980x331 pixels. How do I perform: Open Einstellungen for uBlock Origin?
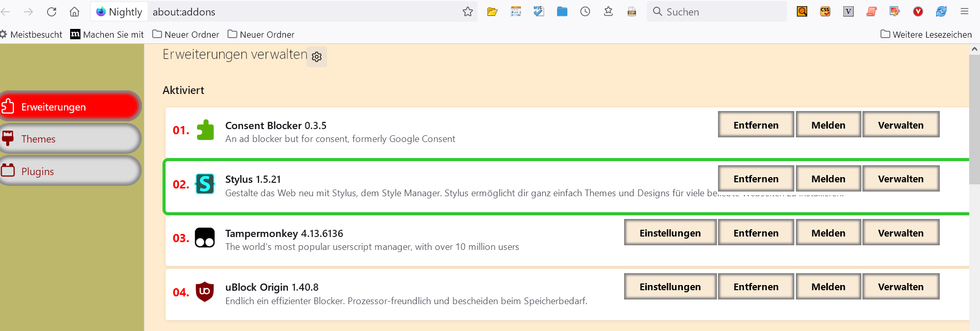coord(670,287)
